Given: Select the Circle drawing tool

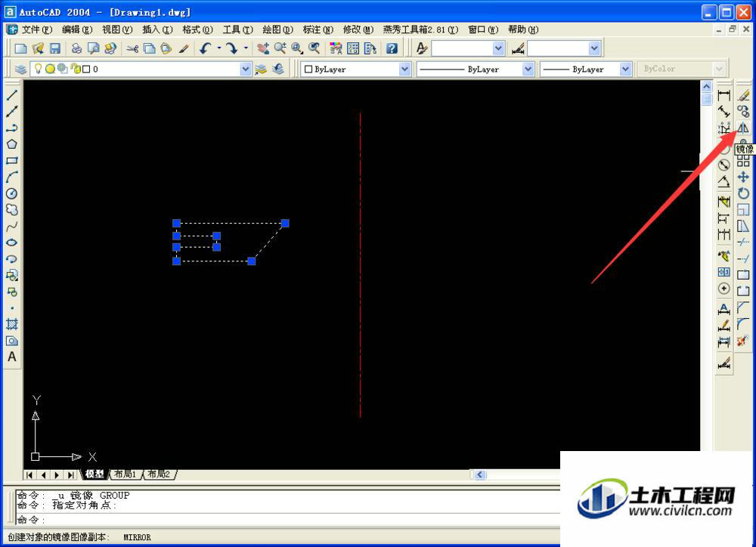Looking at the screenshot, I should (12, 193).
